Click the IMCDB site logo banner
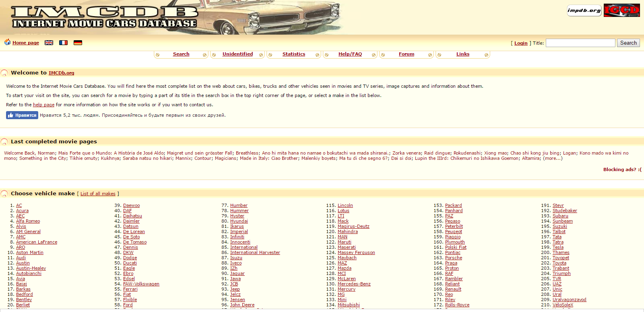The image size is (644, 312). click(x=105, y=17)
